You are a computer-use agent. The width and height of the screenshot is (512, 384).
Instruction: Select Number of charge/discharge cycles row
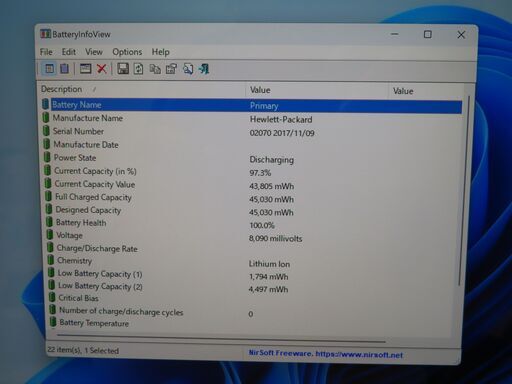tap(252, 312)
